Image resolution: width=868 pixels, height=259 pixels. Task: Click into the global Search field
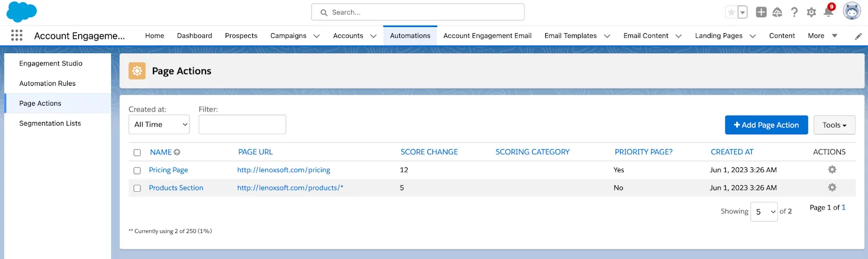[418, 12]
